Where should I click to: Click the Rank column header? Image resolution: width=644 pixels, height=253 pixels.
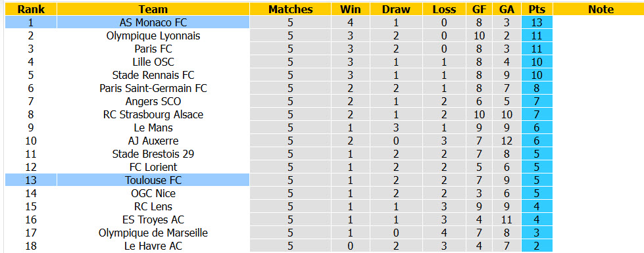click(31, 9)
